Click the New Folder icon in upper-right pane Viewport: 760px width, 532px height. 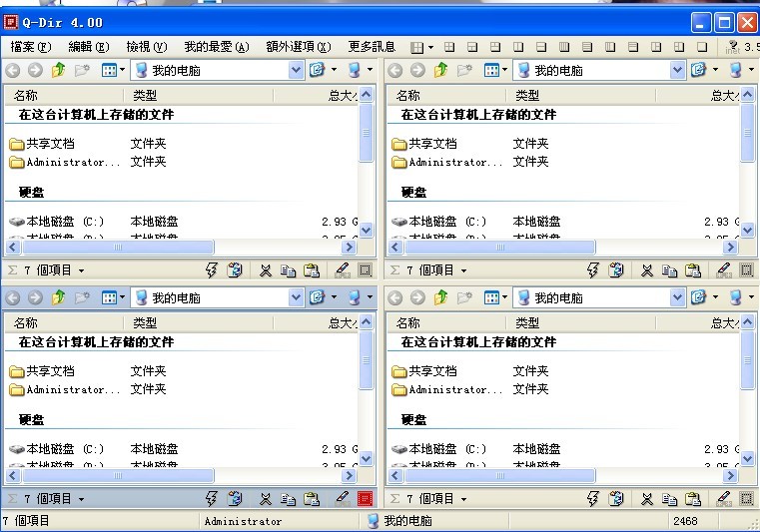[x=464, y=71]
